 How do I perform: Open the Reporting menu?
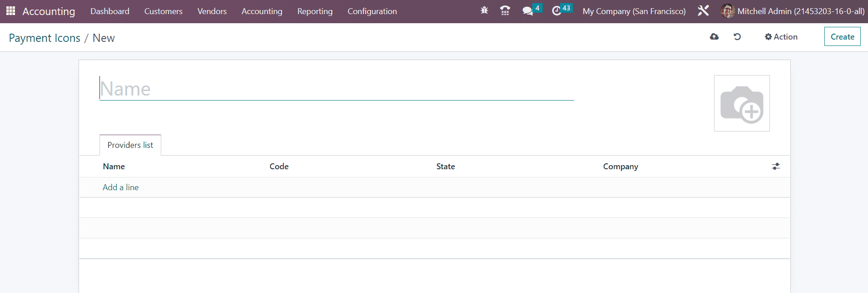point(315,11)
